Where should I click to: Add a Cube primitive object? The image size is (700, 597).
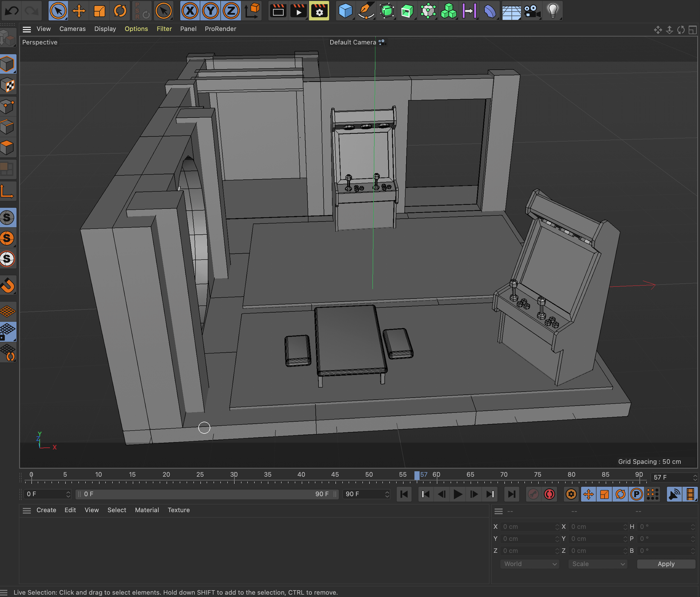pyautogui.click(x=345, y=11)
